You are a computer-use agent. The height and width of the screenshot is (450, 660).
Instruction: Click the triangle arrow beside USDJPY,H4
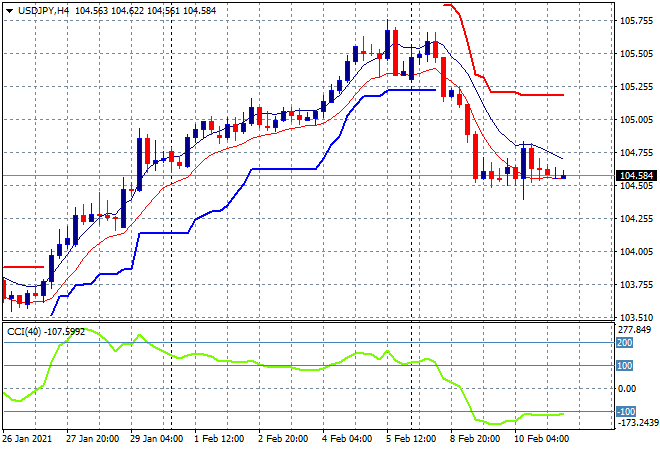[10, 11]
